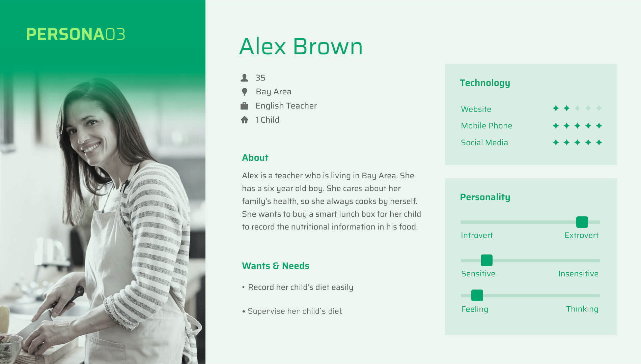Click the third Social Media star

tap(577, 143)
